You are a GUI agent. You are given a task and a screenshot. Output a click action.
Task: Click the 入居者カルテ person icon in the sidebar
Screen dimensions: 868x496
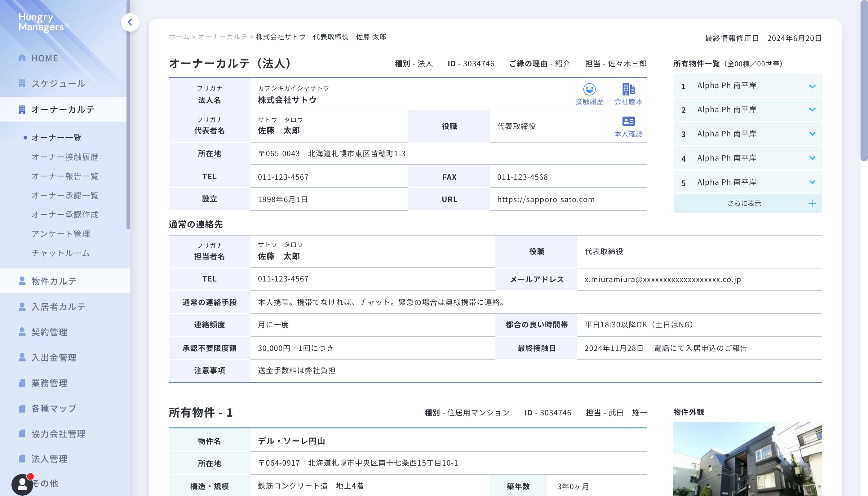(x=22, y=307)
